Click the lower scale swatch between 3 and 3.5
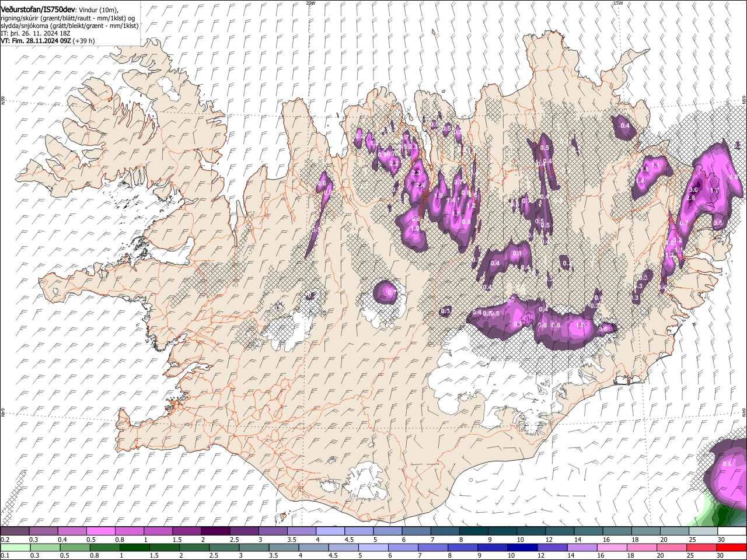 click(253, 548)
